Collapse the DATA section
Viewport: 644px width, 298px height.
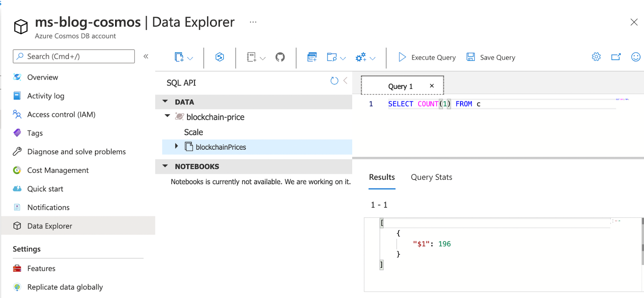(165, 102)
